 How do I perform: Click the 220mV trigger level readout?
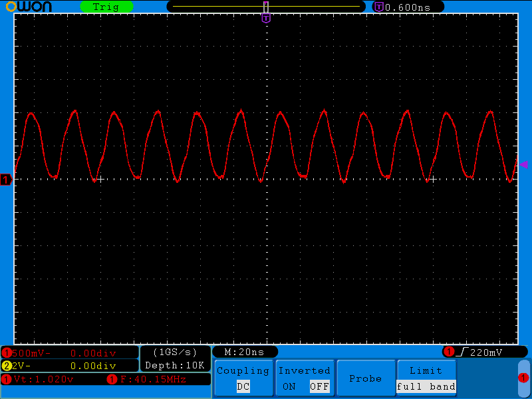tap(488, 352)
